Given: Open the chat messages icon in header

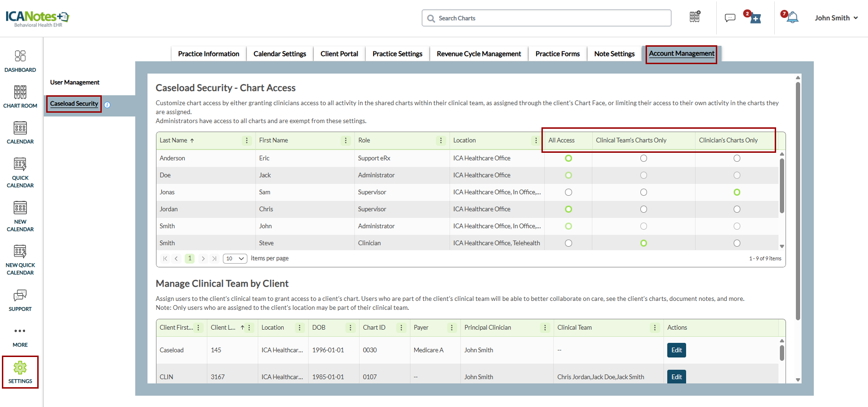Looking at the screenshot, I should click(x=730, y=18).
